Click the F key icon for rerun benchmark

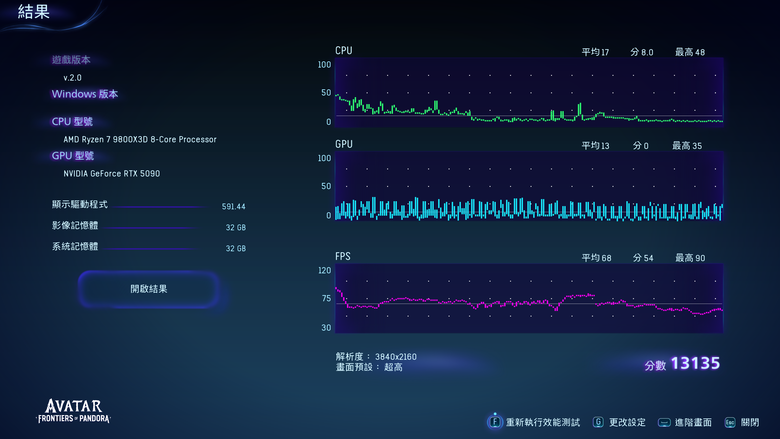coord(494,422)
